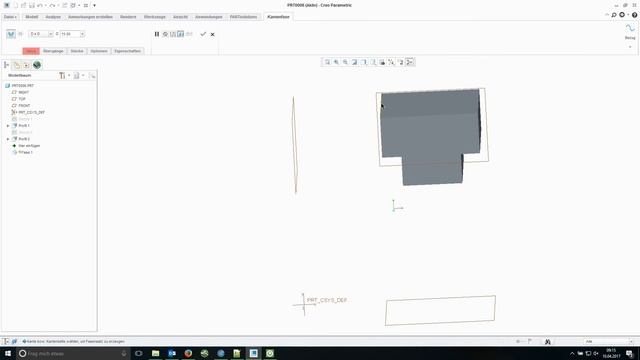Expand the Profil 2 tree node
Viewport: 640px width, 360px height.
coord(8,139)
